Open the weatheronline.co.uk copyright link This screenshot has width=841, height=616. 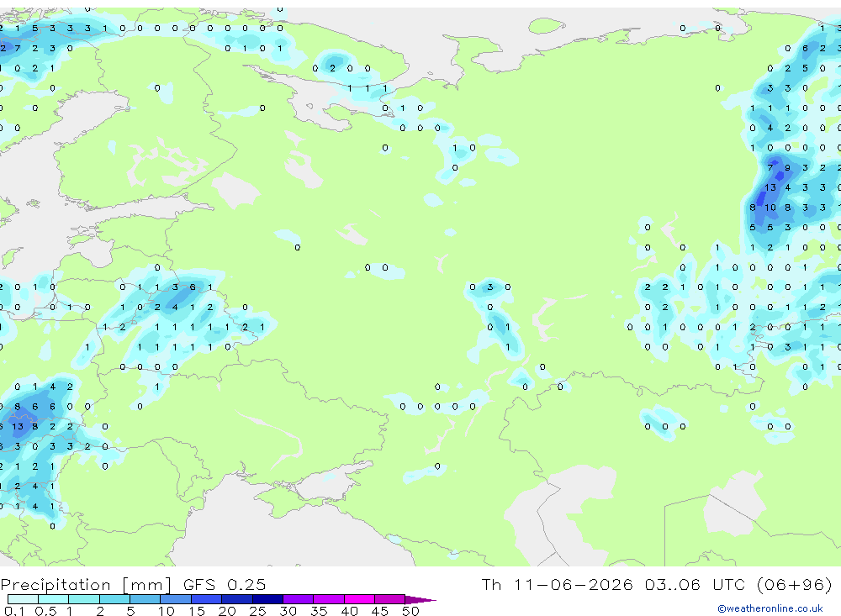[x=770, y=608]
